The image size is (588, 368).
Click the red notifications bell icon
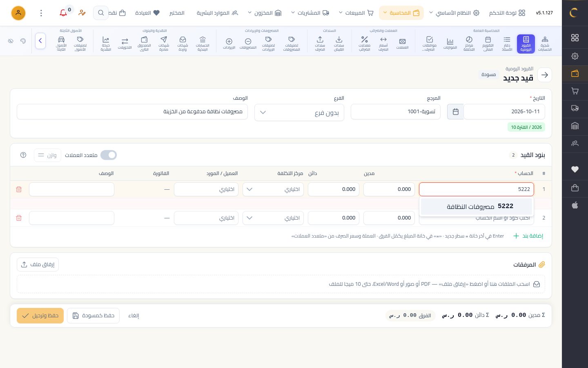[x=63, y=13]
